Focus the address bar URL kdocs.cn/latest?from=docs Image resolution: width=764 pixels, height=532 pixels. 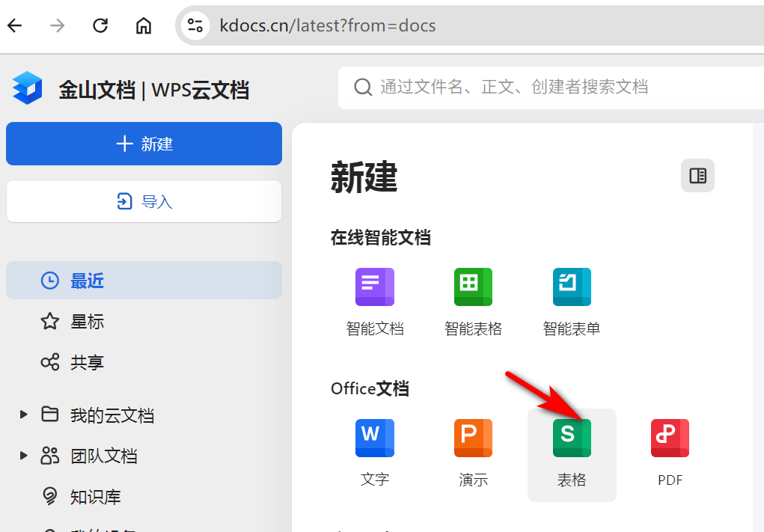[328, 25]
